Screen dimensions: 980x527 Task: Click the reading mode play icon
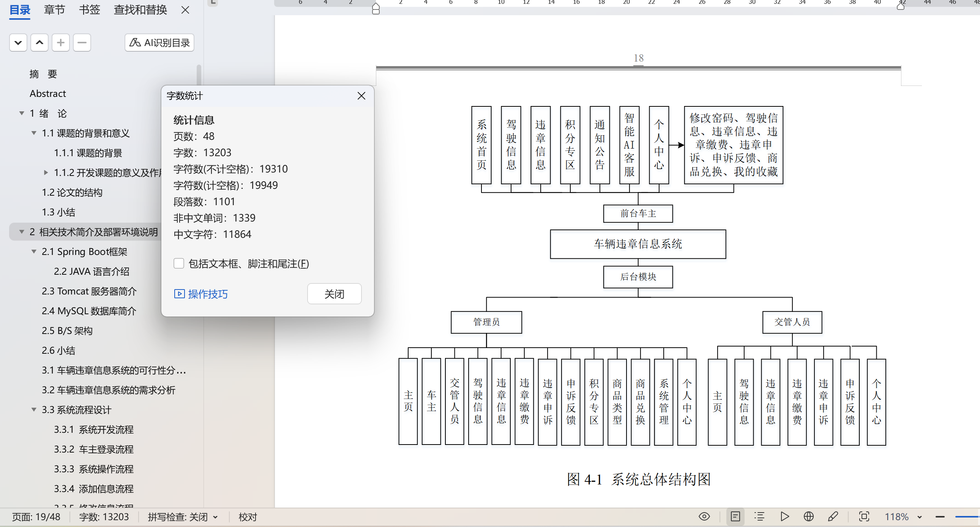pos(784,516)
